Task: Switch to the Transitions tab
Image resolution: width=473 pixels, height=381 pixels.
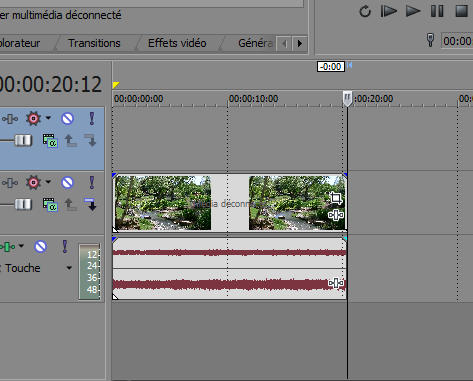Action: tap(94, 43)
